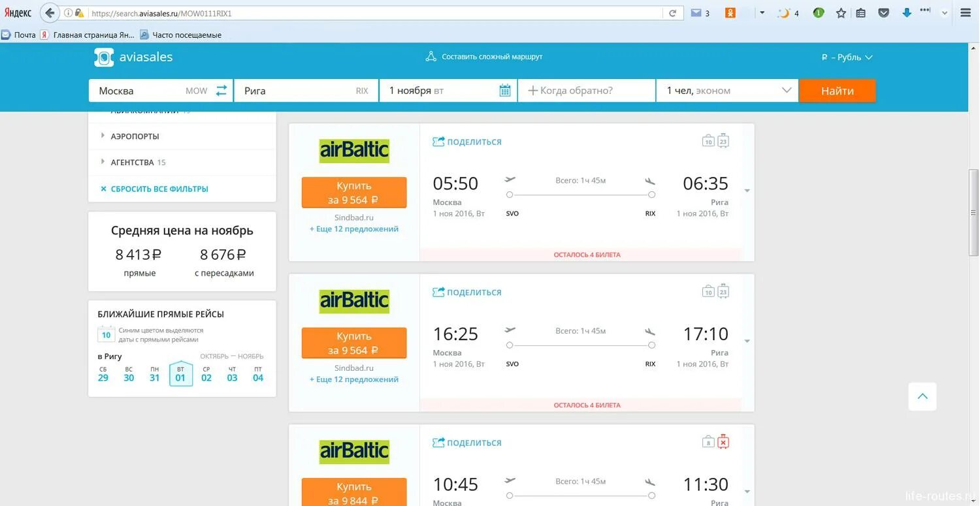Click the calendar icon beside nearest flights hint
This screenshot has height=506, width=980.
coord(106,335)
